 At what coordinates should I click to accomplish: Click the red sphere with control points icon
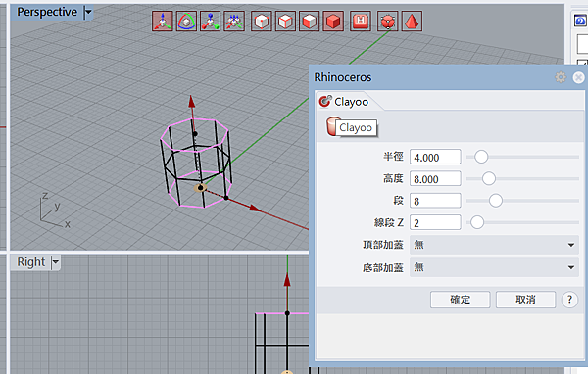tap(388, 21)
